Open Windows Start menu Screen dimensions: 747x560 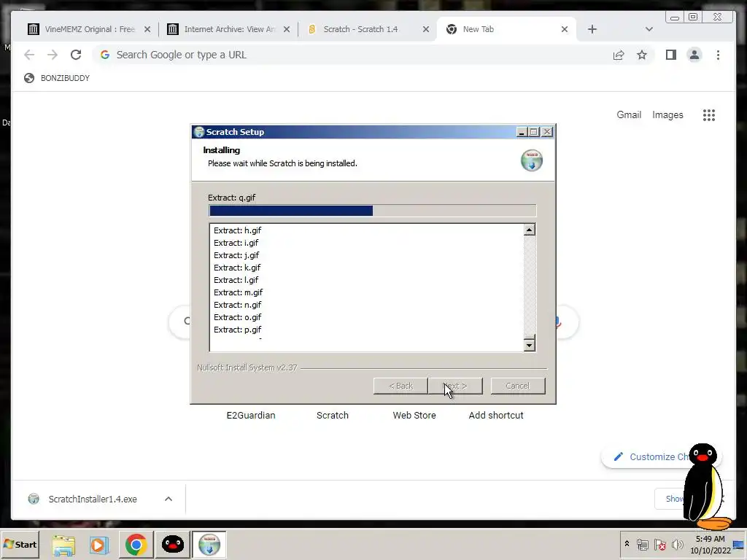pos(20,544)
